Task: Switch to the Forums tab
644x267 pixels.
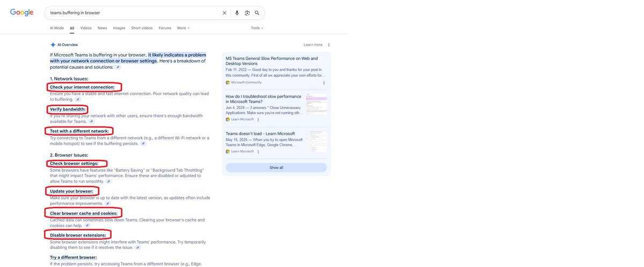Action: (165, 28)
